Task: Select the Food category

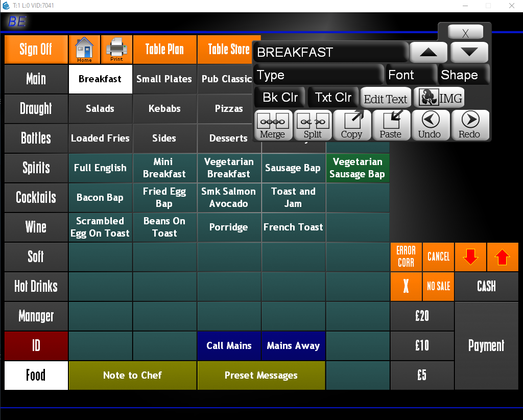Action: (36, 376)
